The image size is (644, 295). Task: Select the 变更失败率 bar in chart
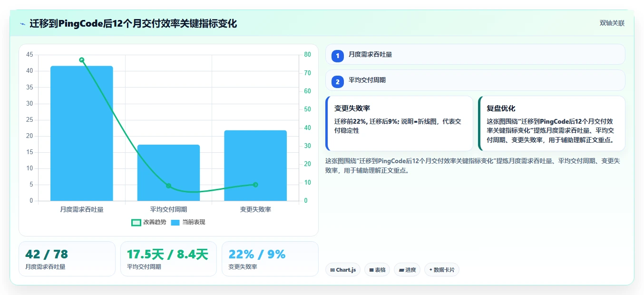255,166
